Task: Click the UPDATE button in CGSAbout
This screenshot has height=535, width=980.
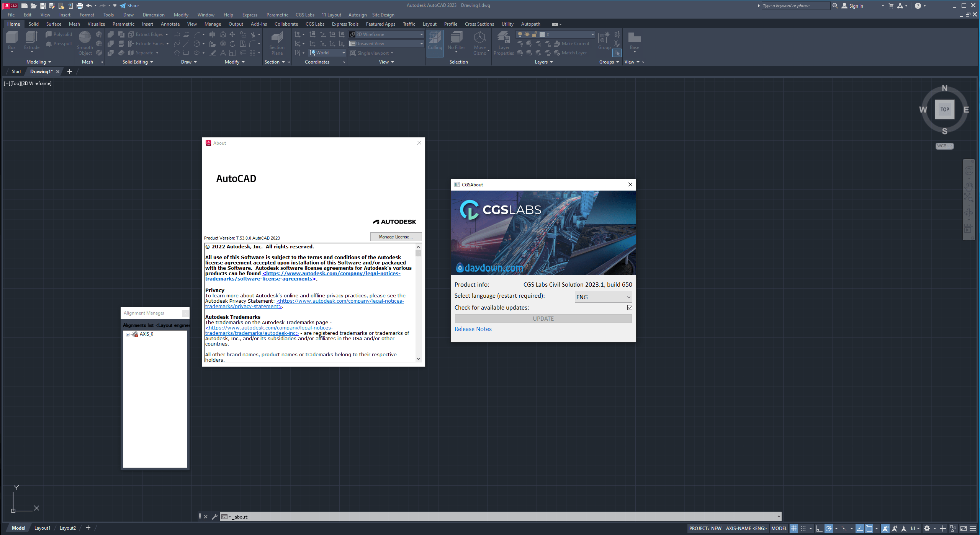Action: pos(543,319)
